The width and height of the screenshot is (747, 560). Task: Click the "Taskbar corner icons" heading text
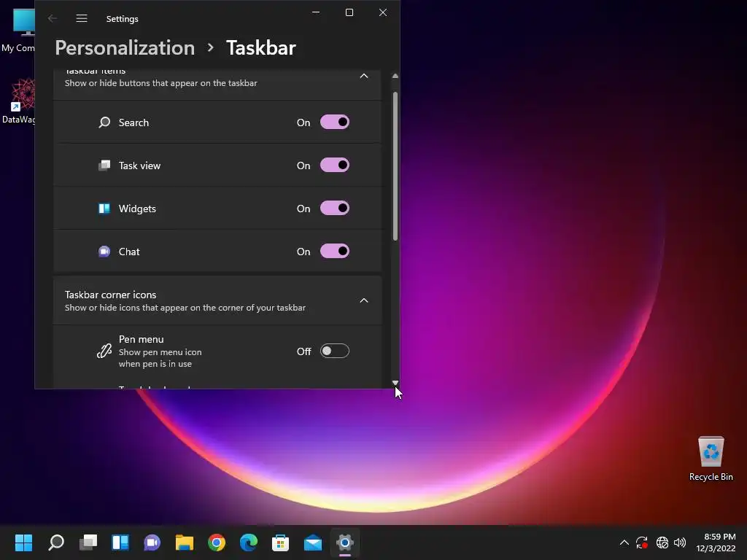coord(111,295)
